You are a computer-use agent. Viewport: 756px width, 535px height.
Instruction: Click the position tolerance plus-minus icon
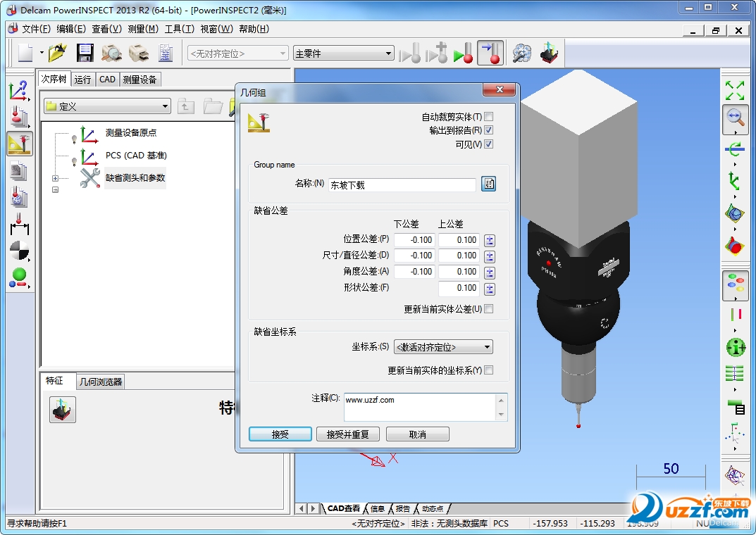(490, 240)
